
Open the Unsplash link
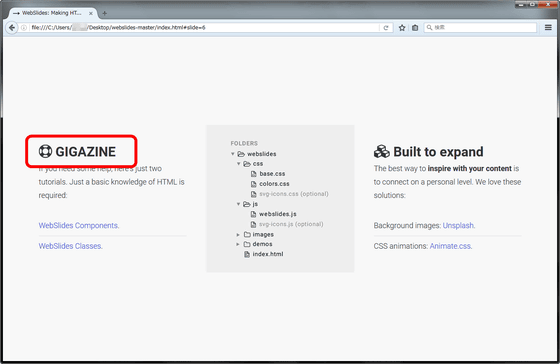459,225
